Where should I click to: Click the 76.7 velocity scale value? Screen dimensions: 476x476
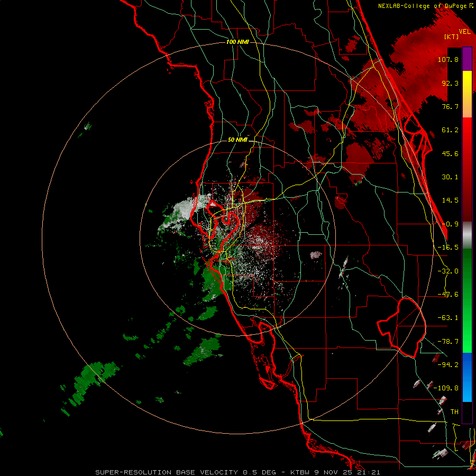click(450, 106)
